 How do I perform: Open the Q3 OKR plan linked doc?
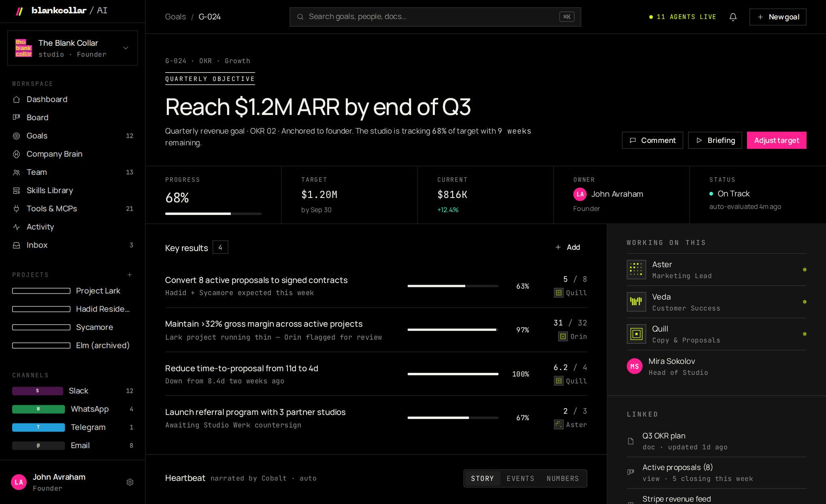point(717,441)
